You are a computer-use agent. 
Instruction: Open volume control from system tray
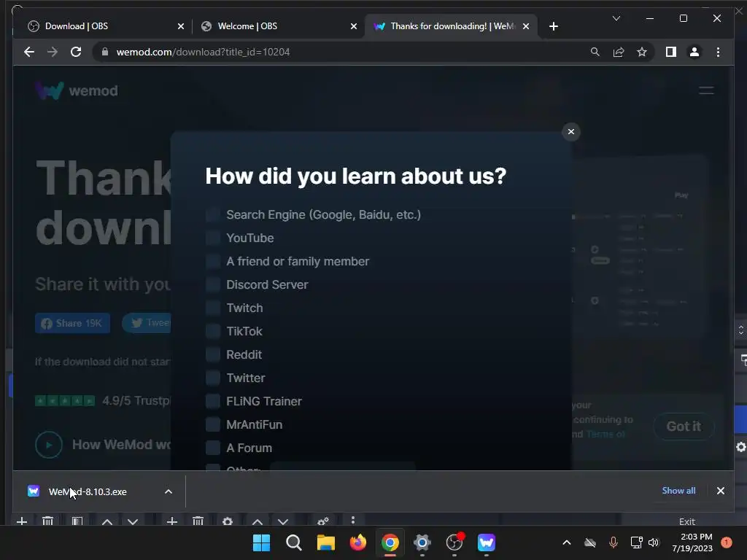[x=654, y=542]
